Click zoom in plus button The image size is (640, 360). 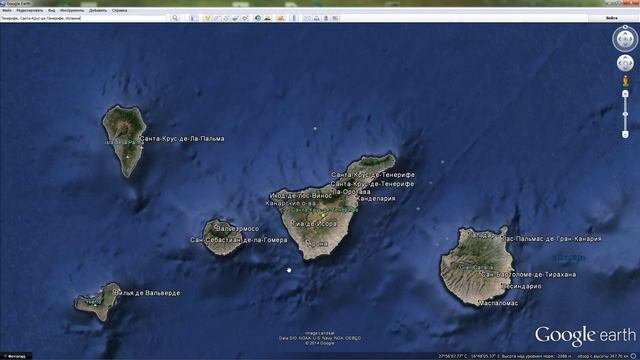[x=625, y=94]
